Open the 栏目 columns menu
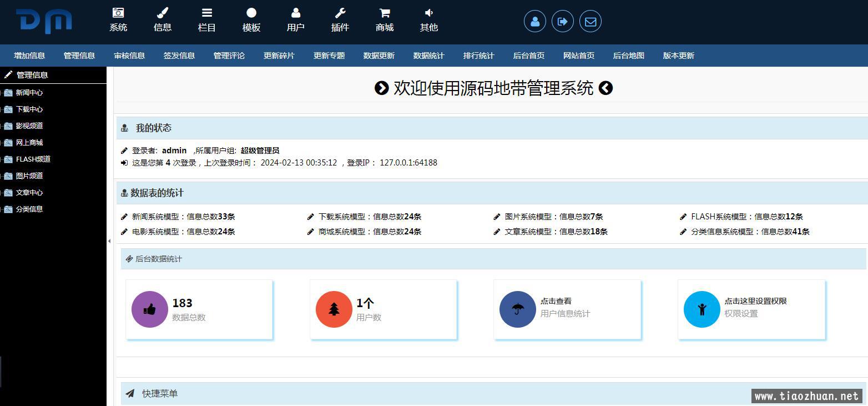868x406 pixels. pyautogui.click(x=207, y=20)
